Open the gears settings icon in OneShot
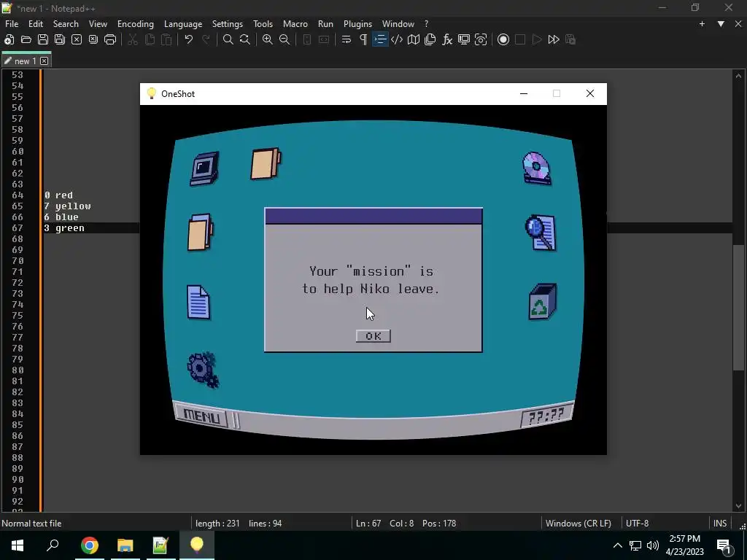This screenshot has height=560, width=747. pyautogui.click(x=203, y=370)
